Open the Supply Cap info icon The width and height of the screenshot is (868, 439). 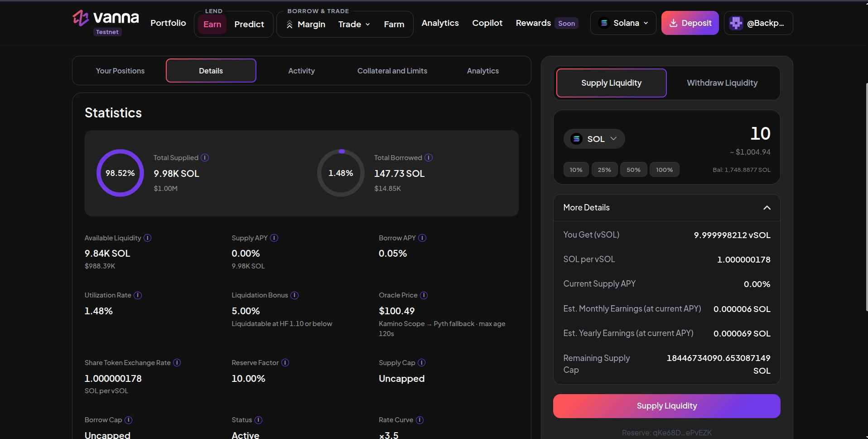[x=422, y=362]
